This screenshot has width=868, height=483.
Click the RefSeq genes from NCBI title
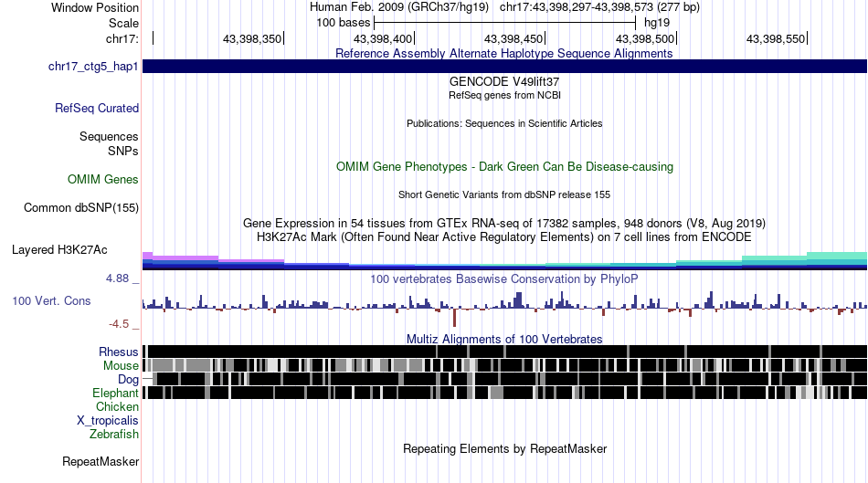coord(505,95)
